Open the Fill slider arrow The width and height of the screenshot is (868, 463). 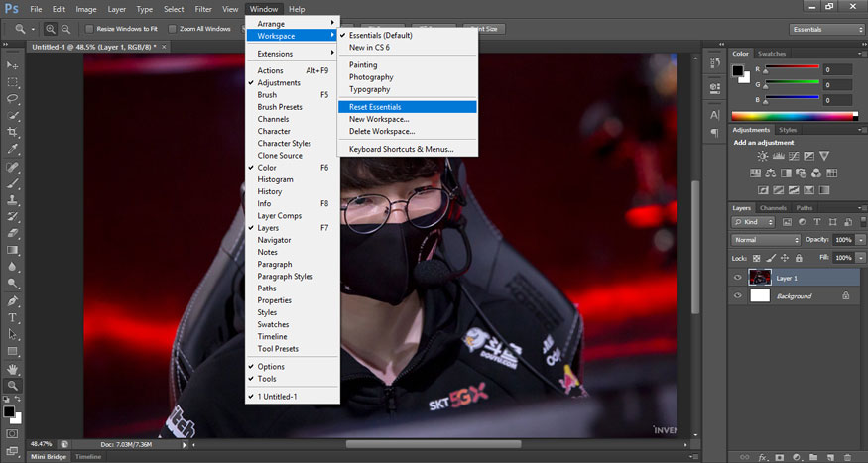pos(860,258)
